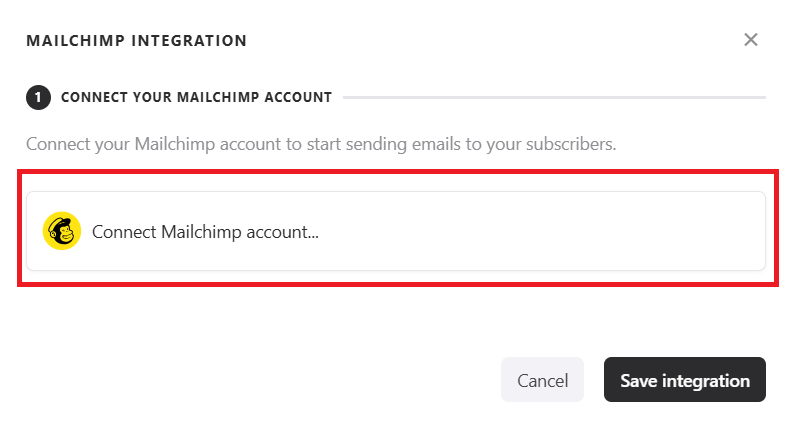This screenshot has height=425, width=794.
Task: Close the Mailchimp Integration dialog
Action: pyautogui.click(x=751, y=40)
